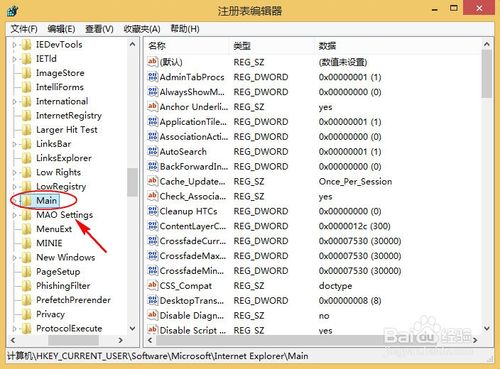Select the New Windows tree item label
The image size is (500, 369).
[66, 258]
